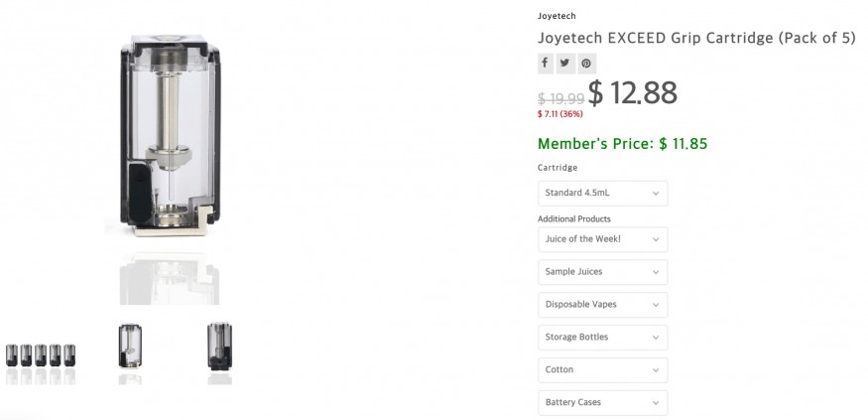Share product on Facebook
Image resolution: width=868 pixels, height=420 pixels.
pos(546,63)
